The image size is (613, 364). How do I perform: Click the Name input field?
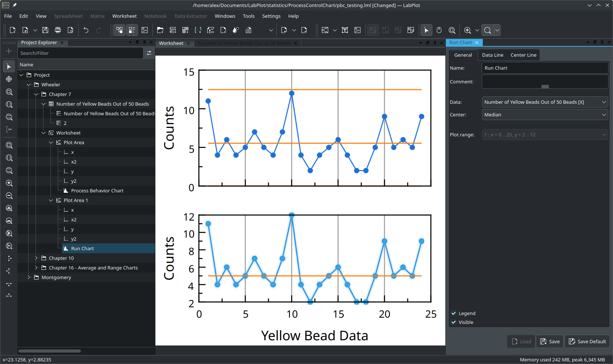pos(545,68)
